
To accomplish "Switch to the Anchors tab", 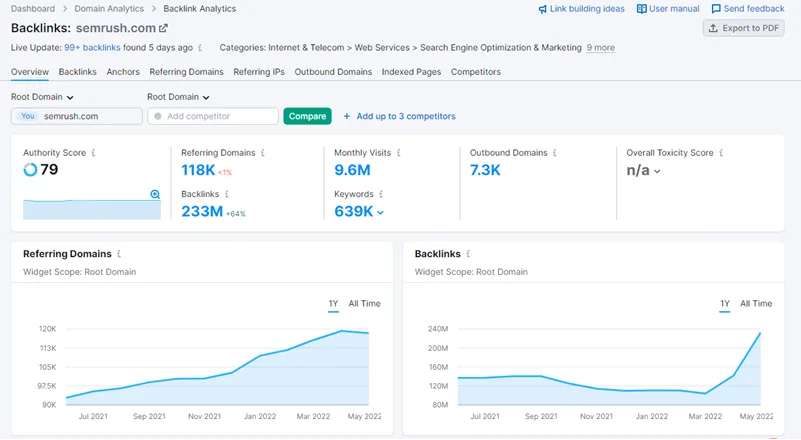I will [x=123, y=72].
